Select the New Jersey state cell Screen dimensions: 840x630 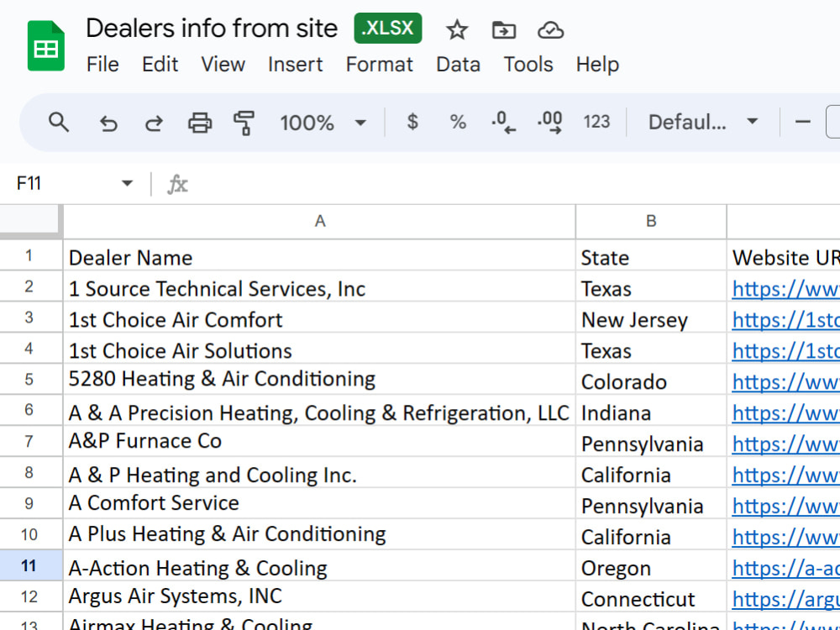click(x=651, y=318)
